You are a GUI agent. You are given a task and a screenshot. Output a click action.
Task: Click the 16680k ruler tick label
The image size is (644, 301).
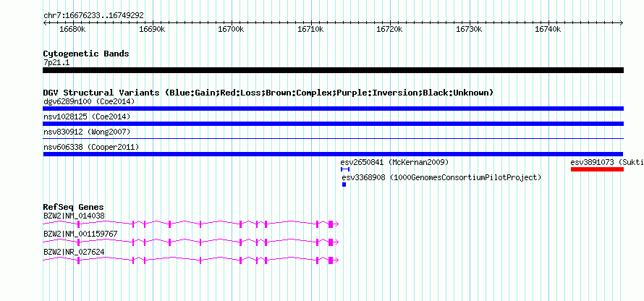pyautogui.click(x=72, y=29)
